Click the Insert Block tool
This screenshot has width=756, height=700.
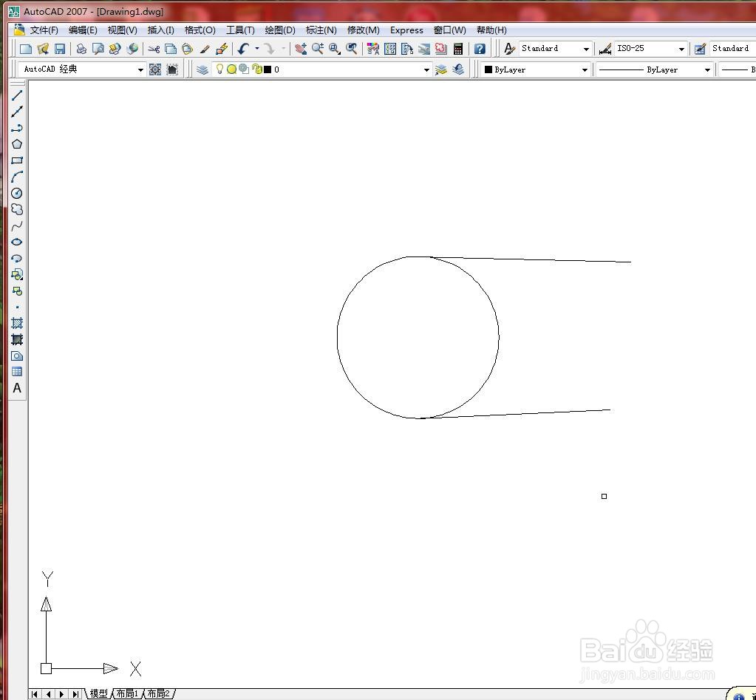tap(17, 275)
